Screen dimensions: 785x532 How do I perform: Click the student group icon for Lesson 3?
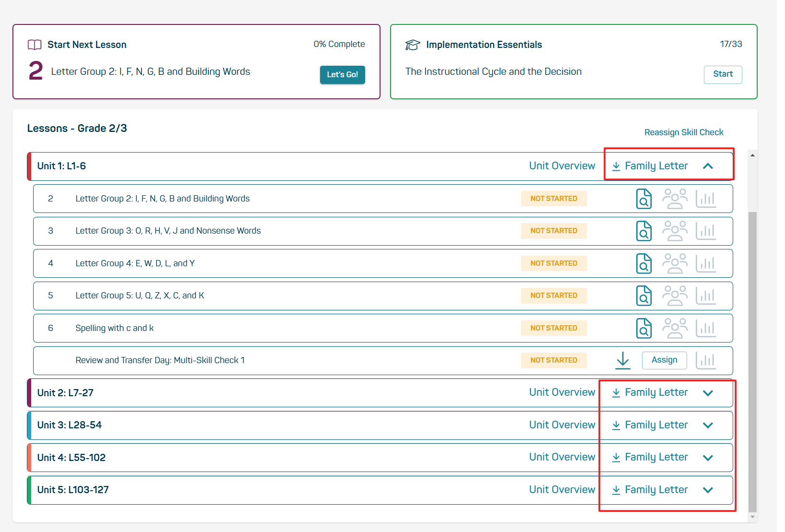[675, 231]
